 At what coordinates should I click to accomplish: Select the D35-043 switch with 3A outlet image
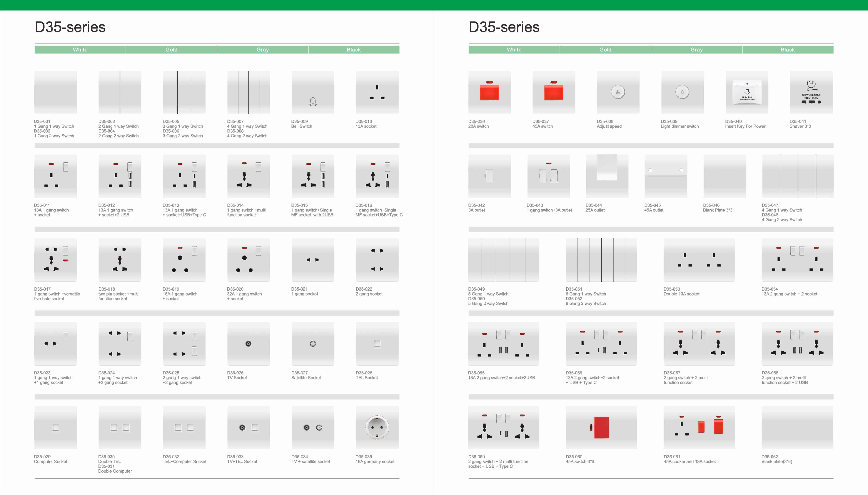point(549,176)
